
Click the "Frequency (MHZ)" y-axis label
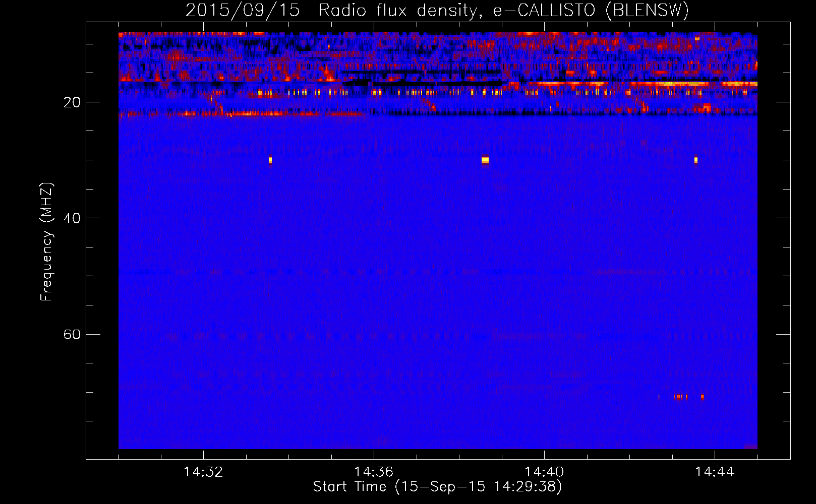[x=46, y=242]
